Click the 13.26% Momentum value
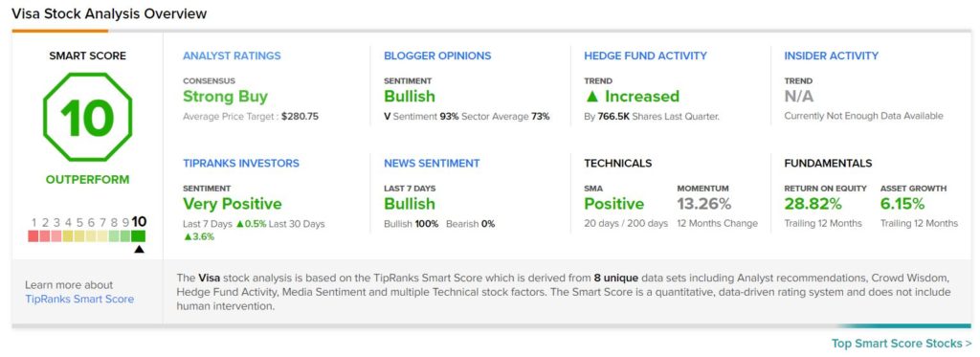This screenshot has width=980, height=357. [703, 204]
